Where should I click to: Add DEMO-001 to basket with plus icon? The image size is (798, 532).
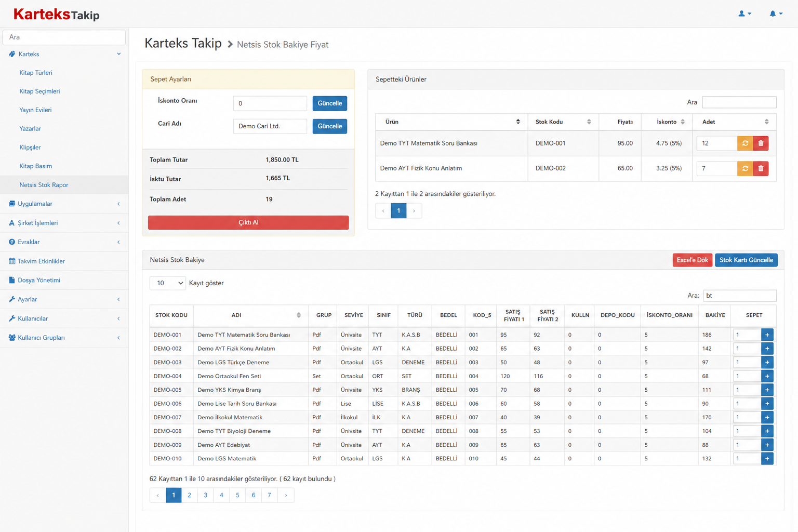point(767,335)
